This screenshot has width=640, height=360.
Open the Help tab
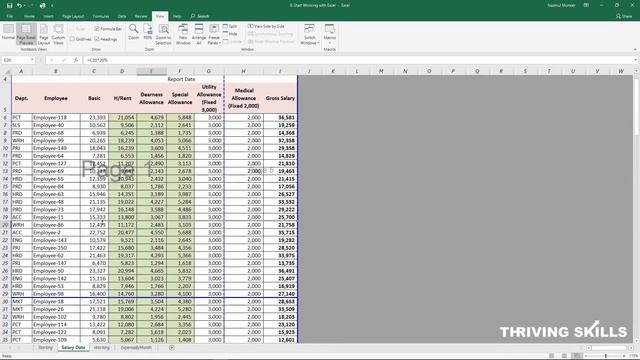coord(177,16)
